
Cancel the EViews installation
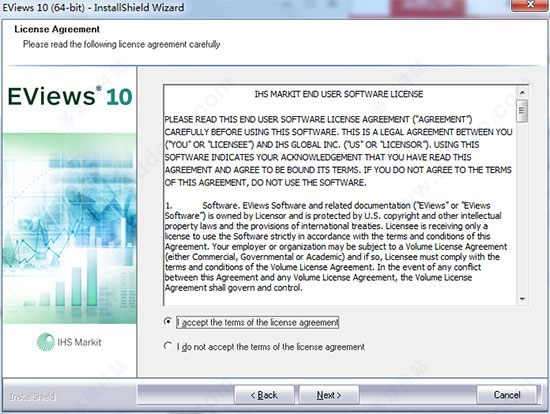point(507,395)
